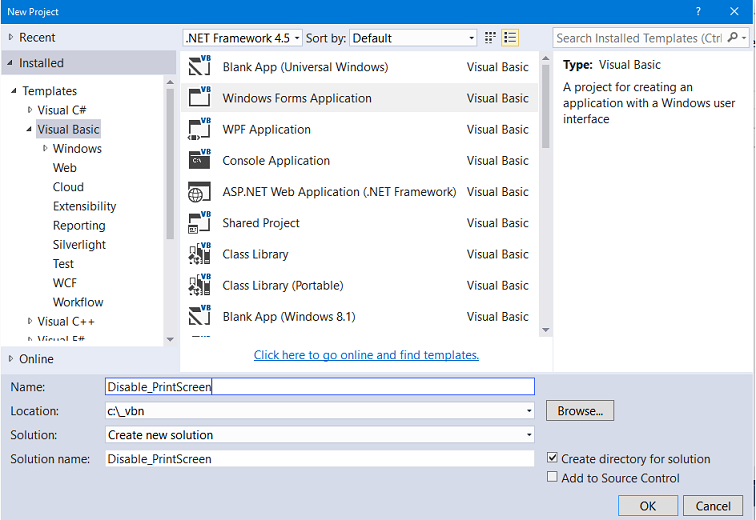
Task: Click the OK button
Action: (648, 506)
